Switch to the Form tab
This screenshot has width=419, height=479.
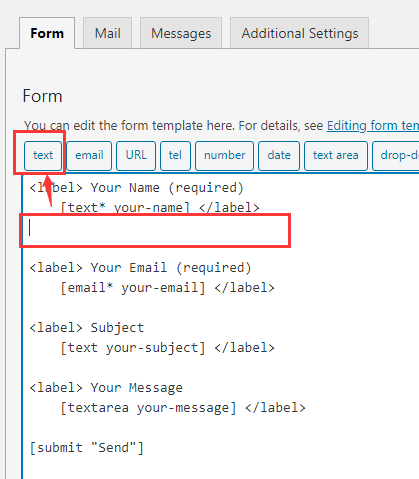tap(47, 33)
